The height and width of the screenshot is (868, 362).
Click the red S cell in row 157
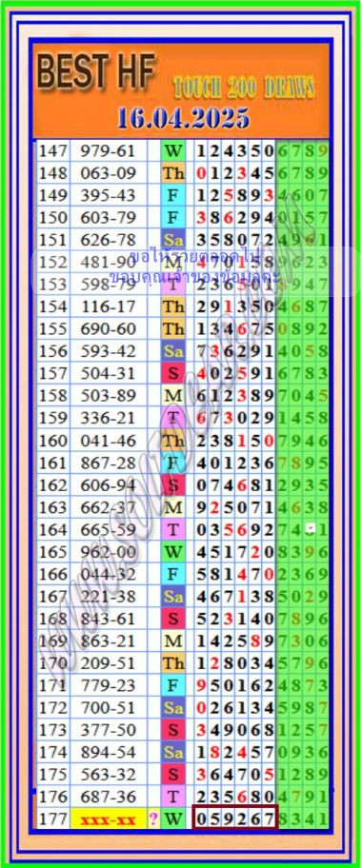coord(173,374)
